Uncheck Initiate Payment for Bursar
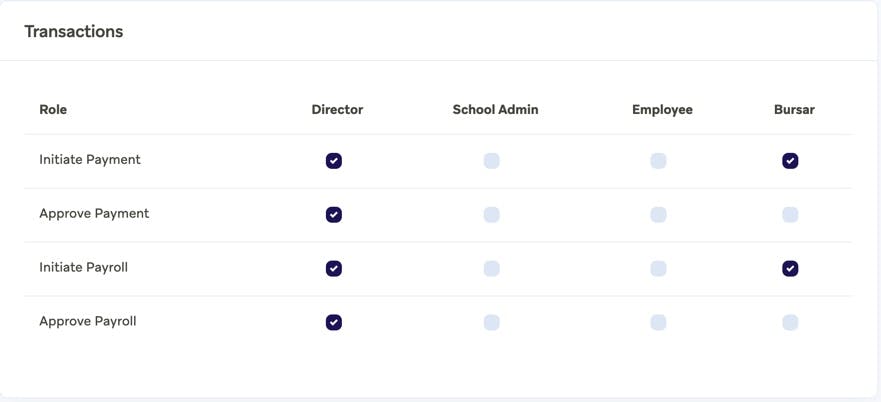The image size is (881, 402). (790, 161)
